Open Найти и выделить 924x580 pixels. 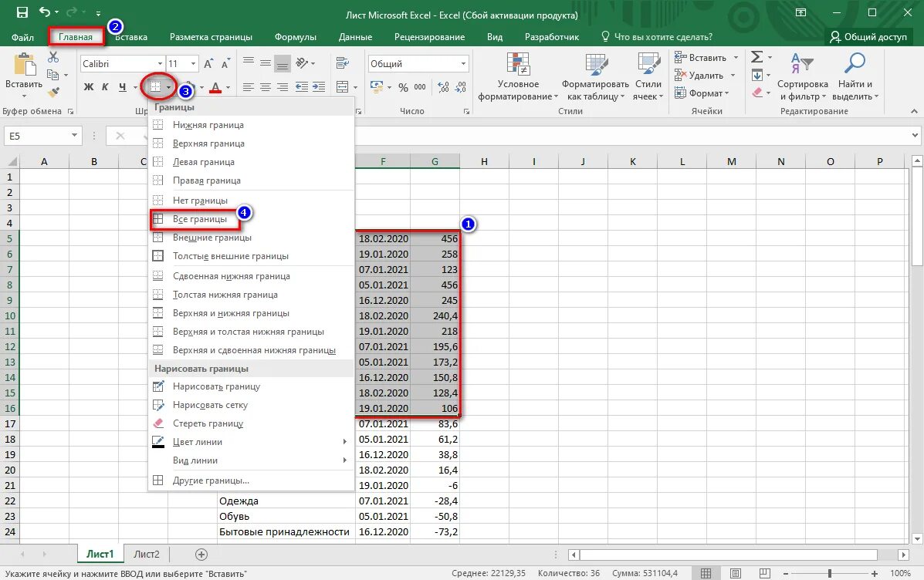[x=855, y=77]
